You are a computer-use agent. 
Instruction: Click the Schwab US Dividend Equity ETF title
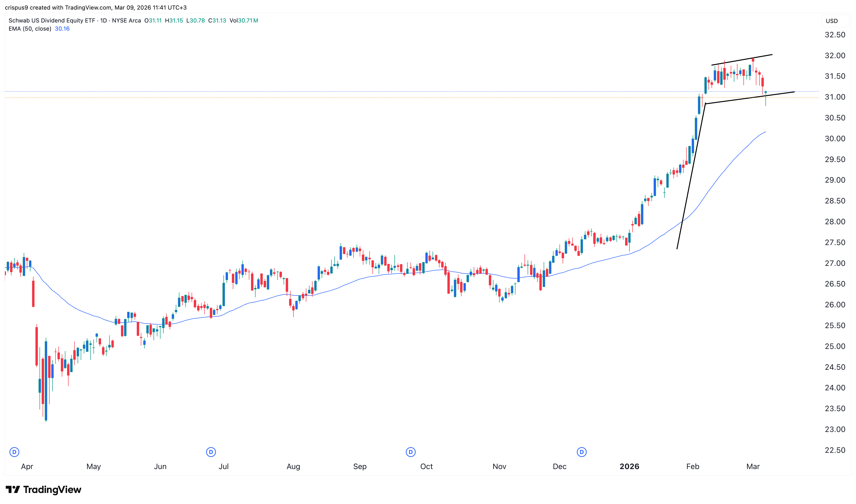pos(52,20)
